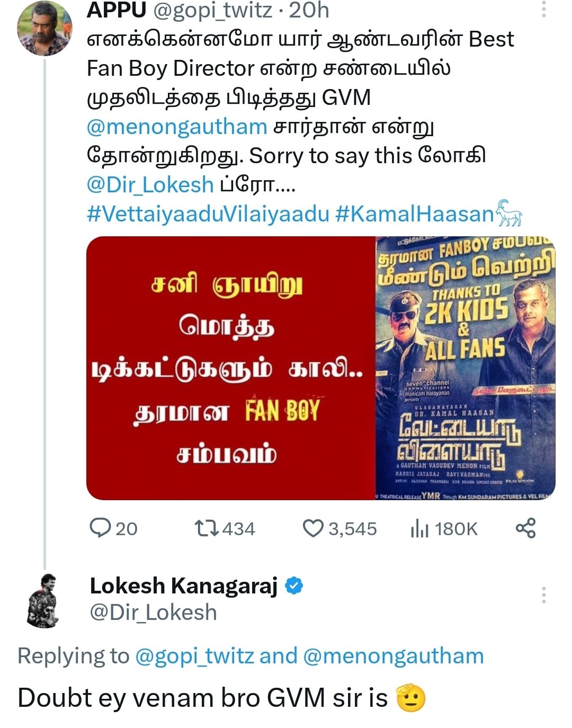
Task: Follow the @menongautham mention in the tweet text
Action: click(177, 127)
